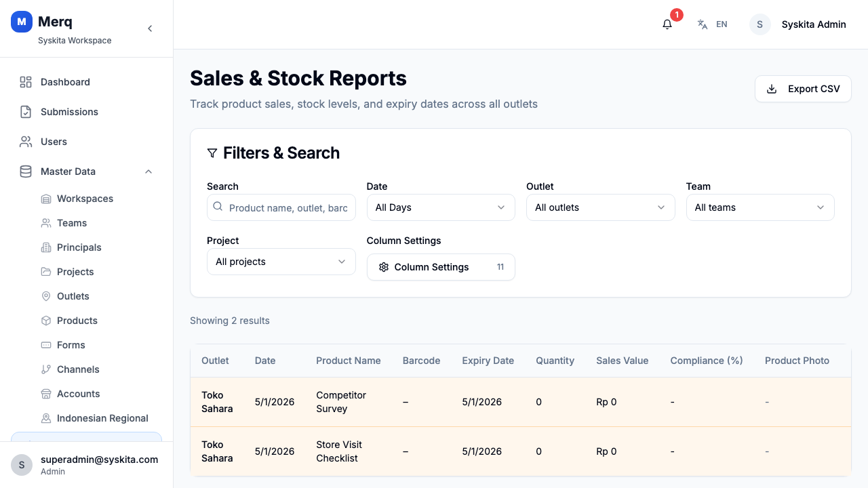Open the Outlet dropdown showing All outlets
This screenshot has width=868, height=488.
pos(601,207)
